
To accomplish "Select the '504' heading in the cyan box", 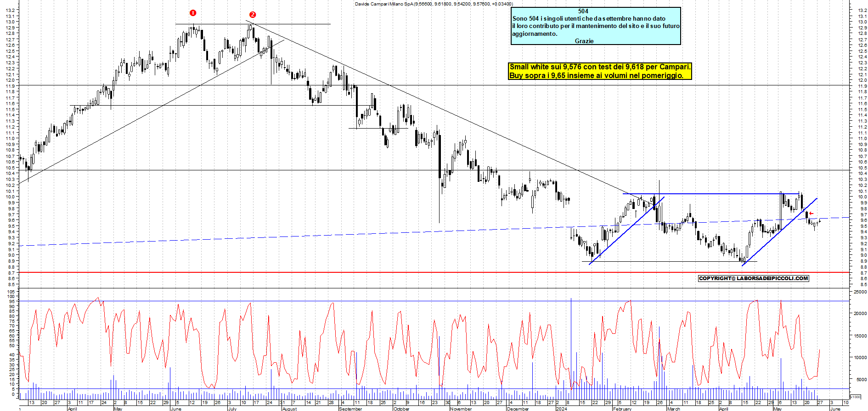I will 583,11.
